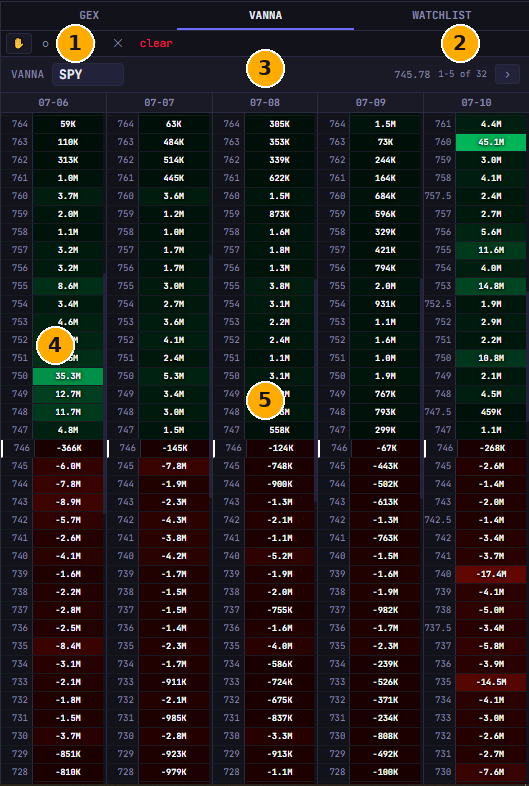Select the VANNA tab
The width and height of the screenshot is (529, 786).
(265, 15)
